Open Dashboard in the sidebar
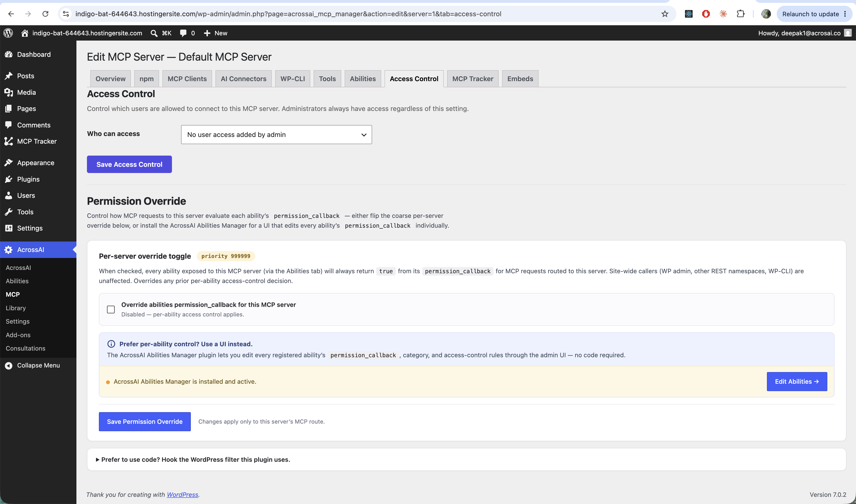Screen dimensions: 856x504 (38, 54)
